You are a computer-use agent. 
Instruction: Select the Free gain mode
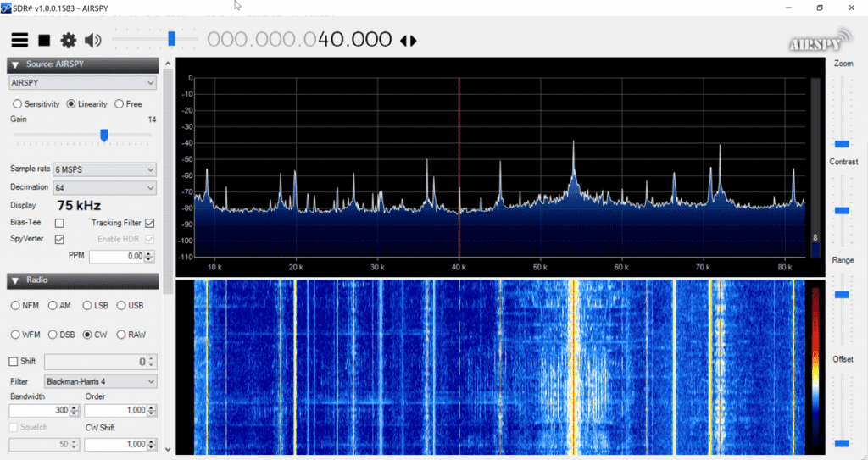coord(120,104)
